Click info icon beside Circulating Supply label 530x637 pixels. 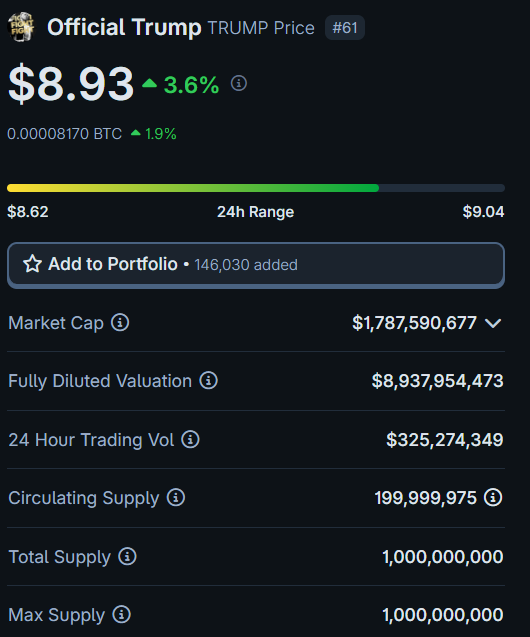(x=176, y=498)
